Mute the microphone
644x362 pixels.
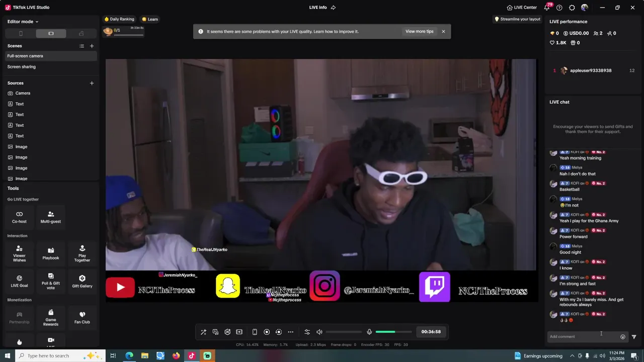click(x=369, y=332)
